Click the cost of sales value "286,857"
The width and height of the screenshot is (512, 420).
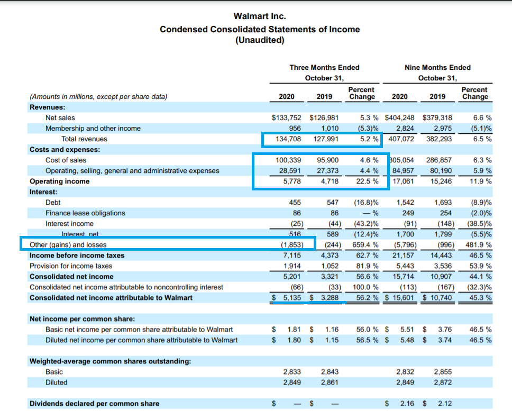tap(439, 160)
